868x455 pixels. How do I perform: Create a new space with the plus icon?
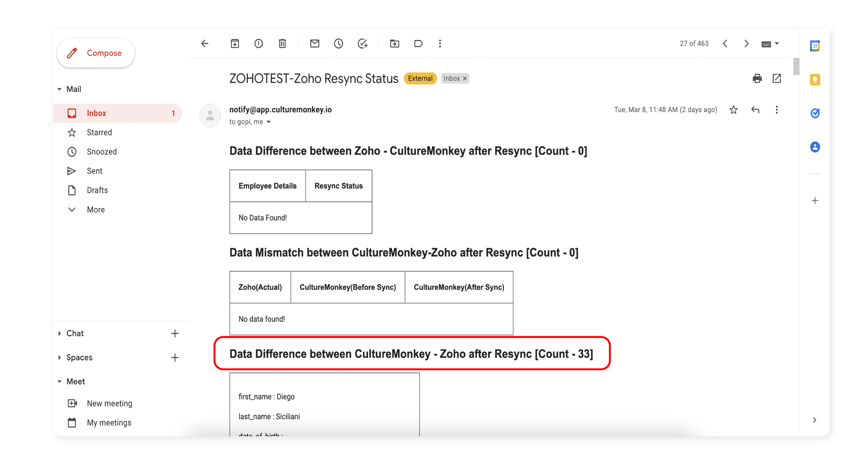pyautogui.click(x=175, y=357)
